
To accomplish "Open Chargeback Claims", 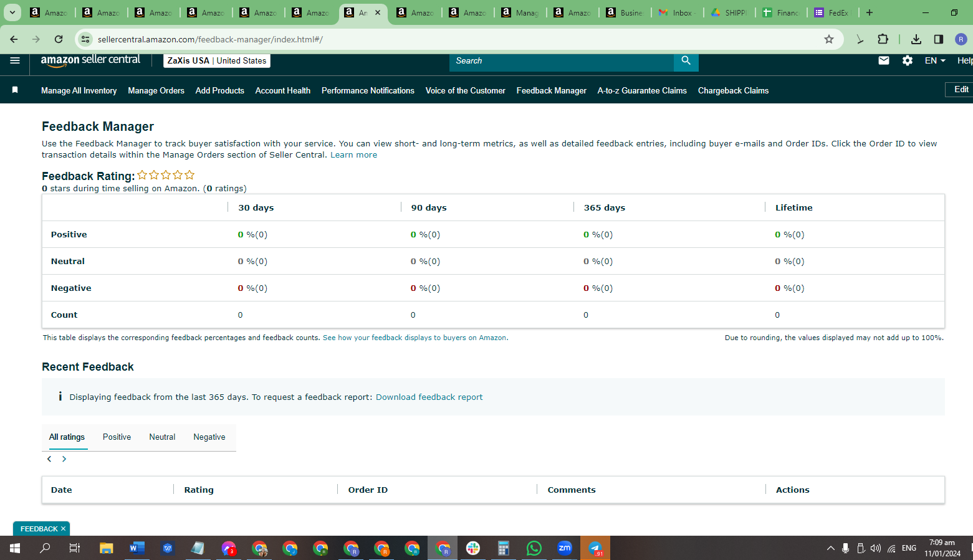I will [x=733, y=90].
